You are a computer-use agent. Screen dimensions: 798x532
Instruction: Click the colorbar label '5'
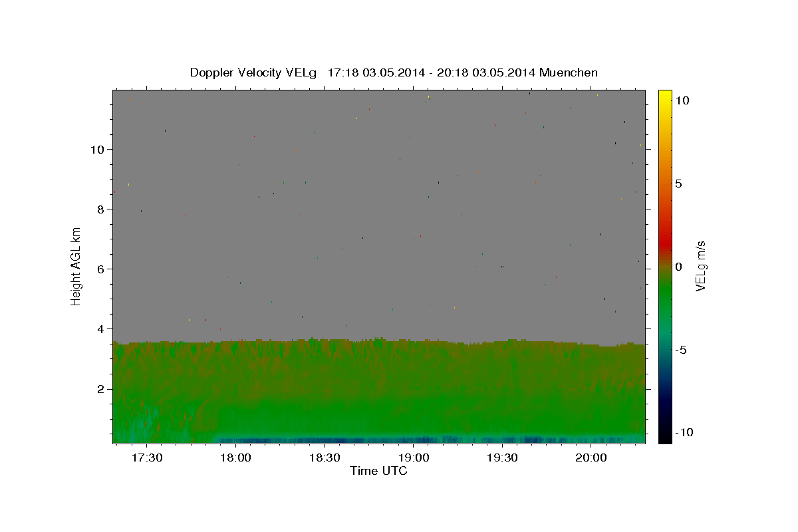click(x=678, y=184)
